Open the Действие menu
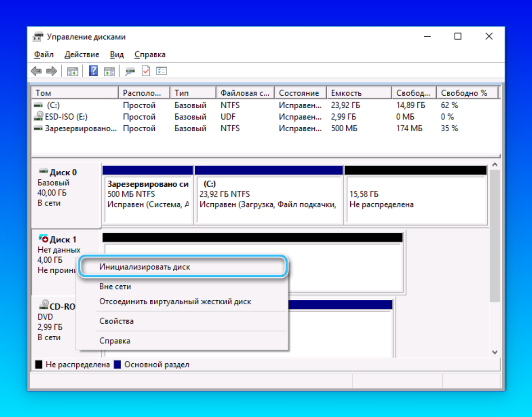Screen dimensions: 532x417 [82, 55]
